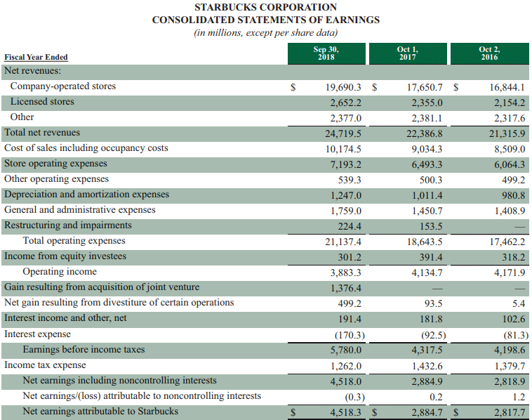Select 'Depreciation and amortization expenses' label

(86, 195)
